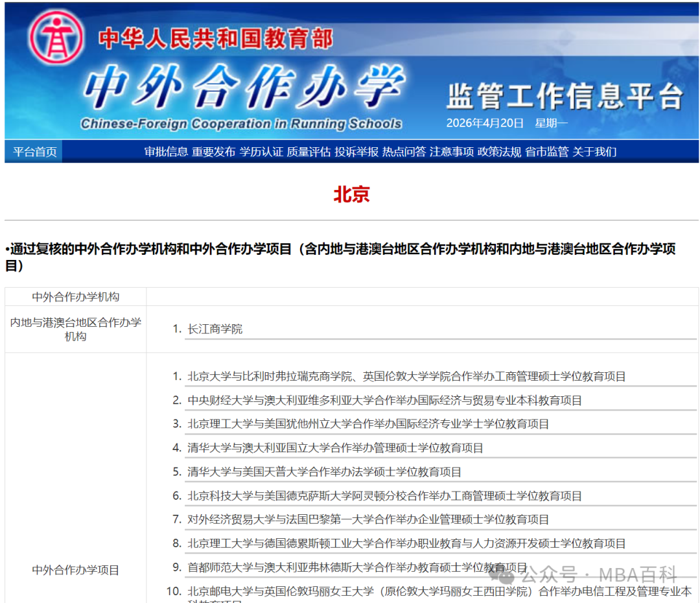Click the 北京 page heading

coord(352,195)
